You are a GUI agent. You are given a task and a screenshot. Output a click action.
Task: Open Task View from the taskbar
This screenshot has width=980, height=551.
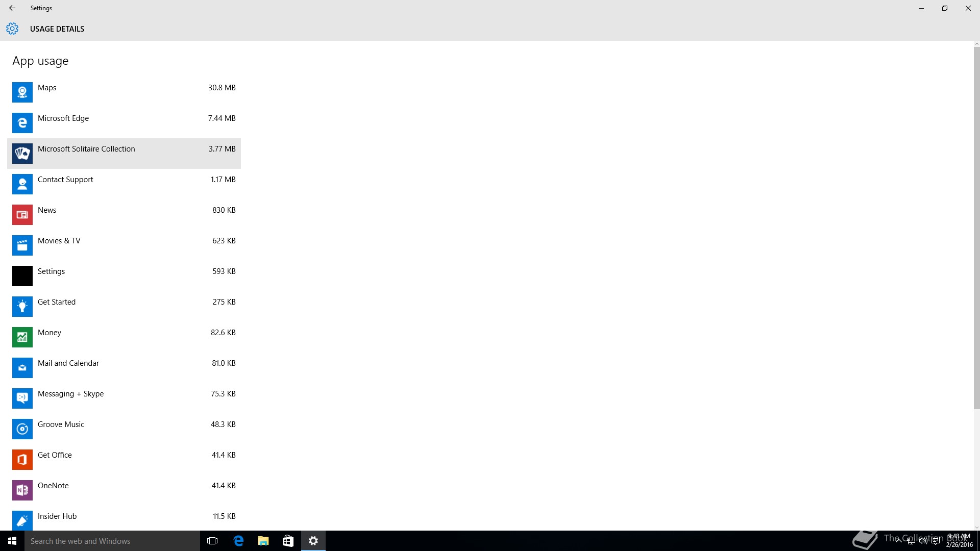(212, 541)
